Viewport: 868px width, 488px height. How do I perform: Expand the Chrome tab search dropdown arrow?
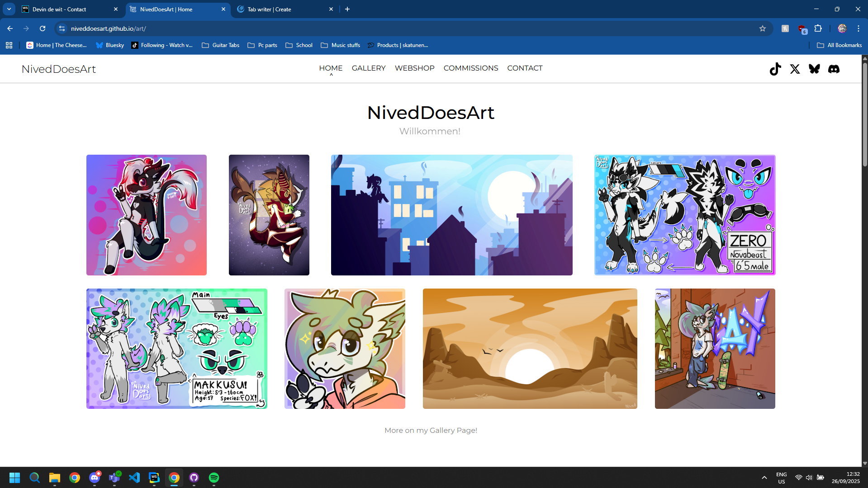(9, 9)
